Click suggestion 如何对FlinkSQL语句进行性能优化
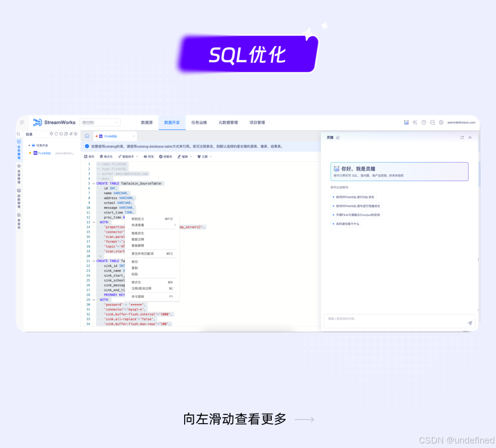This screenshot has width=496, height=448. (356, 206)
